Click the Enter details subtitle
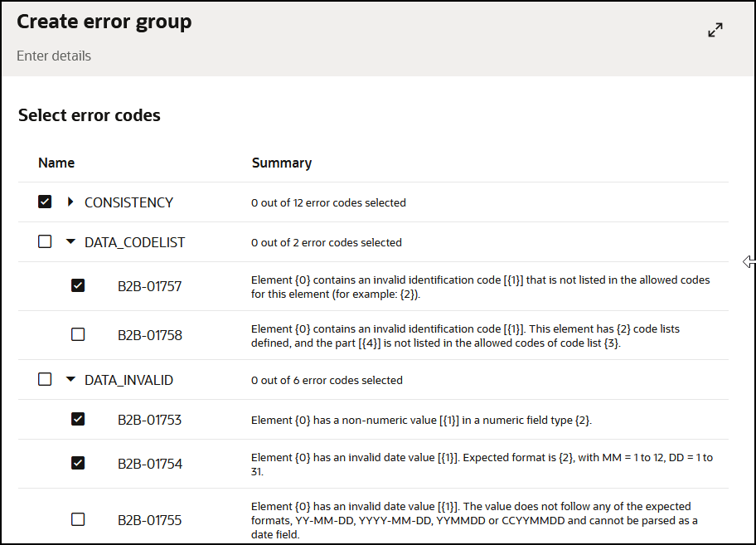This screenshot has width=756, height=545. (x=54, y=56)
